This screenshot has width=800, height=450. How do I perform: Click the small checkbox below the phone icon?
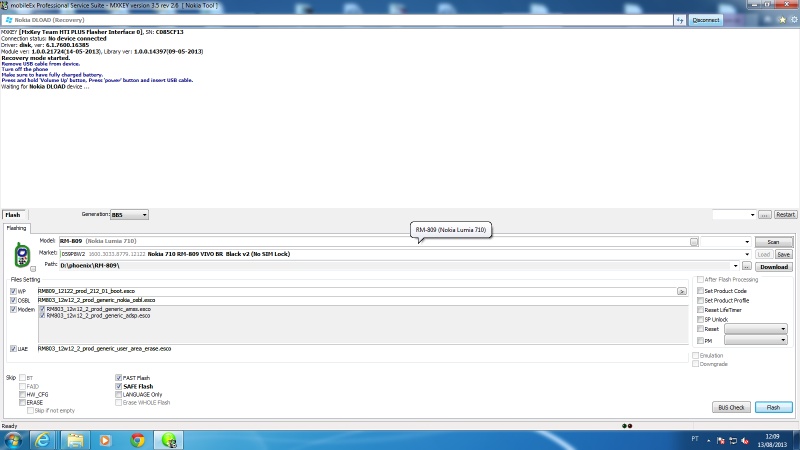(33, 269)
